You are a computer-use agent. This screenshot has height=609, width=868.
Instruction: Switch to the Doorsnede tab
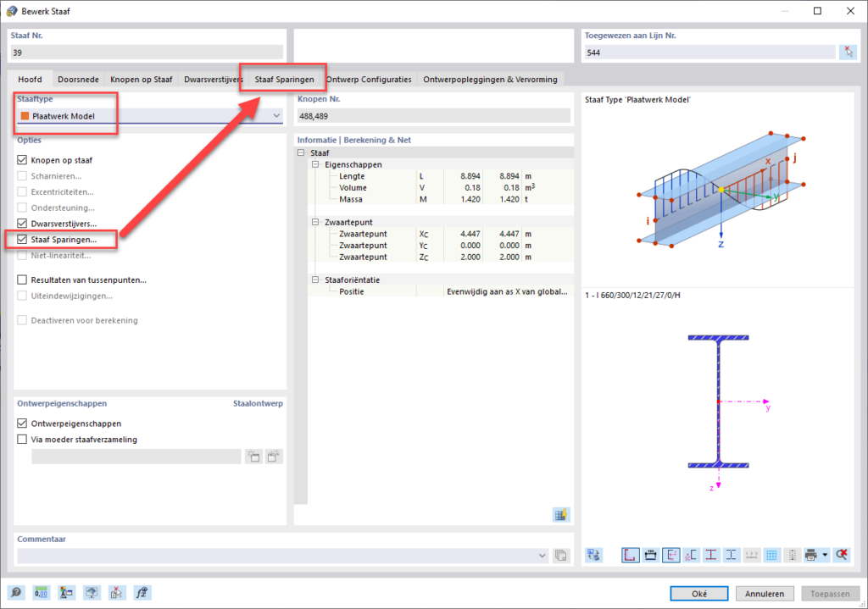point(78,79)
